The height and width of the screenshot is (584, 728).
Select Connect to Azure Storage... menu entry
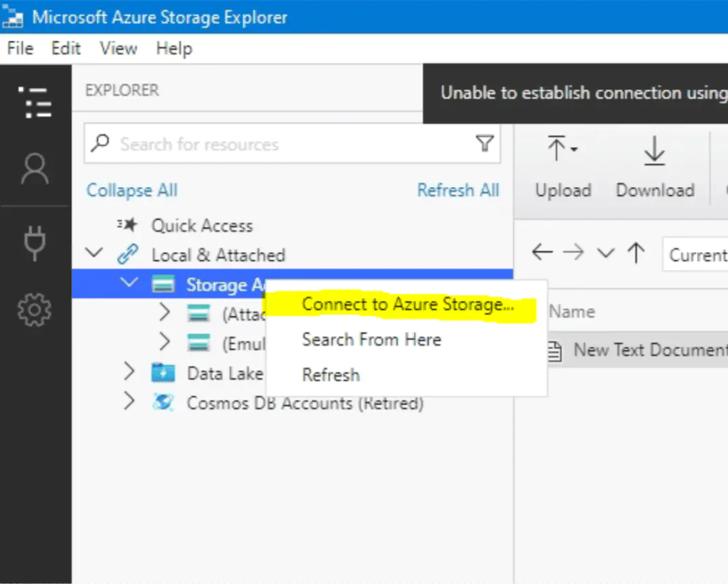[407, 305]
